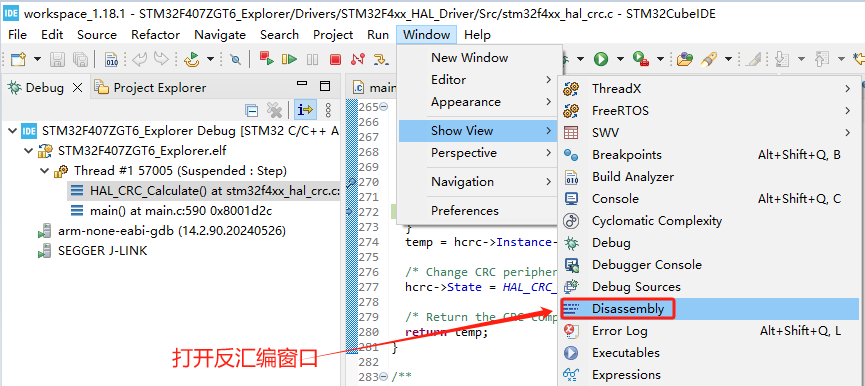This screenshot has width=865, height=386.
Task: Open the Error Log view
Action: (709, 331)
